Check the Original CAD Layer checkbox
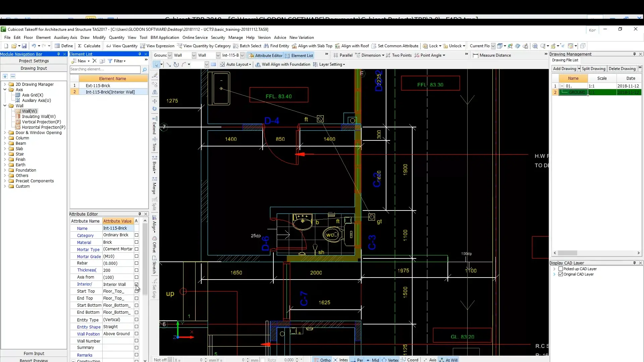The height and width of the screenshot is (362, 644). (560, 274)
